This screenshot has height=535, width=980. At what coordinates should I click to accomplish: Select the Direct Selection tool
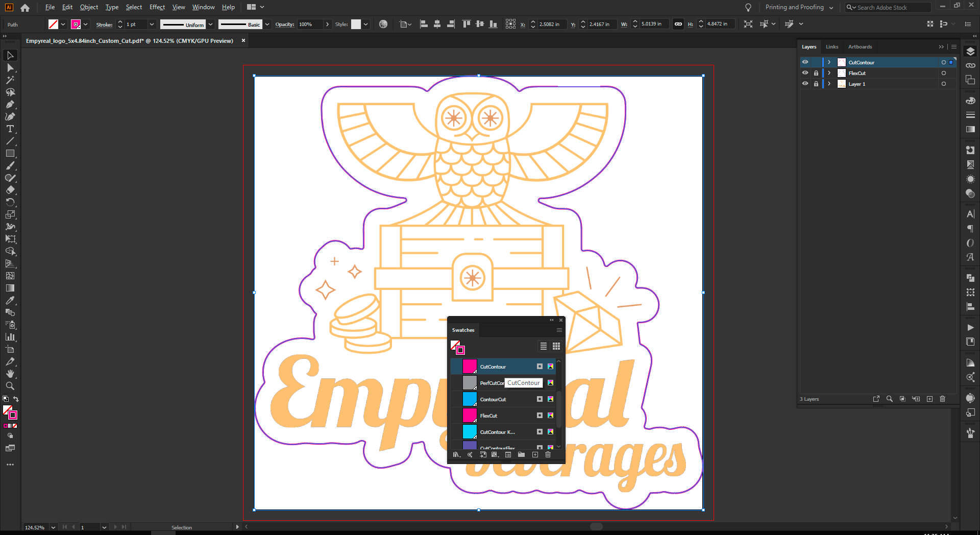coord(10,67)
